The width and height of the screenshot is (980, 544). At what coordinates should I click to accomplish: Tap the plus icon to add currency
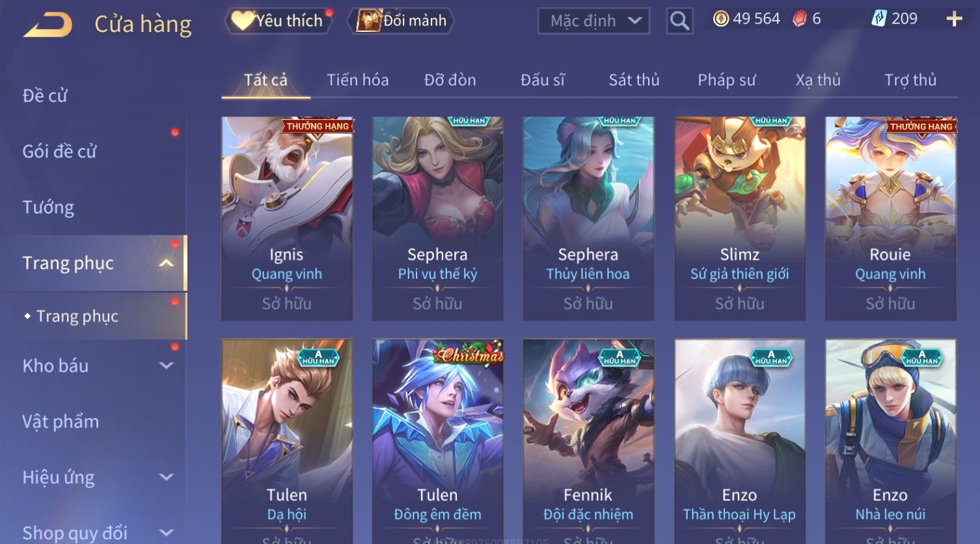point(954,19)
